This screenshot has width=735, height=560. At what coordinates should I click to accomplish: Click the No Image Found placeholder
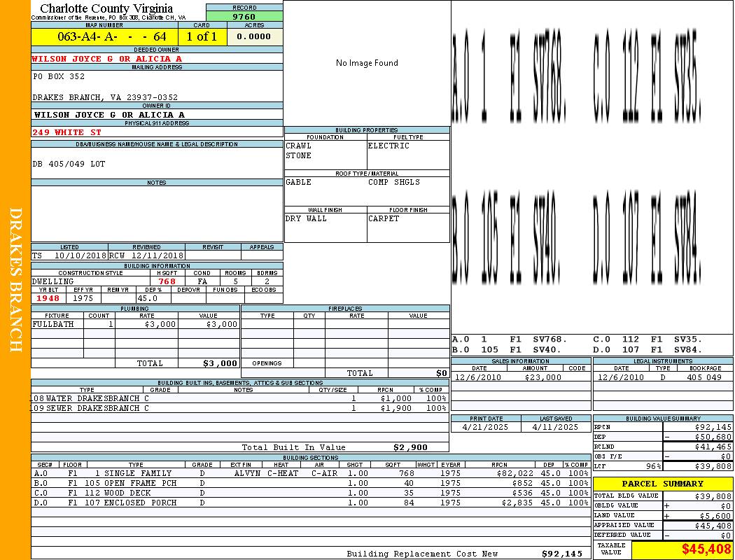367,63
